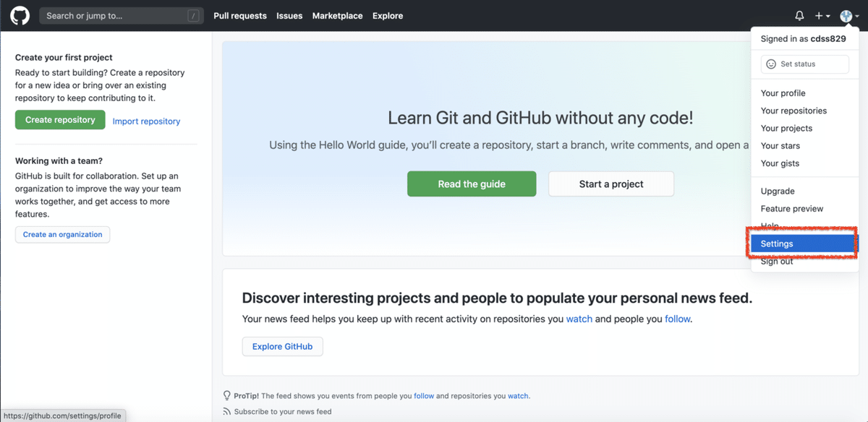Image resolution: width=868 pixels, height=422 pixels.
Task: Click Sign out in user menu
Action: pyautogui.click(x=777, y=262)
